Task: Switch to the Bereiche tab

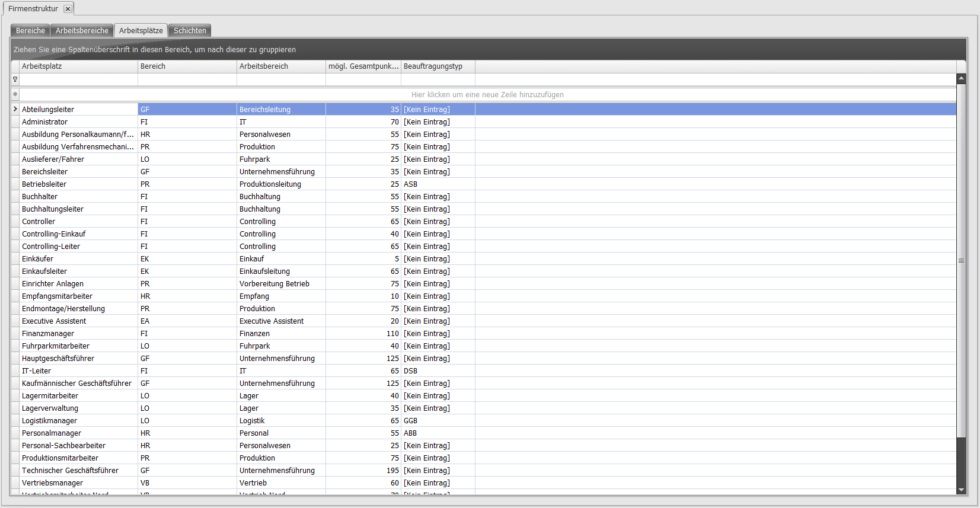Action: pos(30,31)
